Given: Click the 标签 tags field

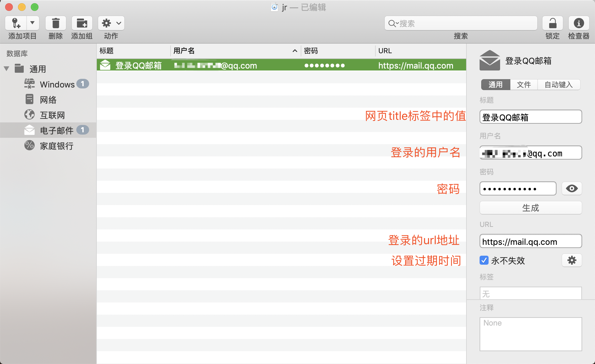Looking at the screenshot, I should tap(531, 293).
